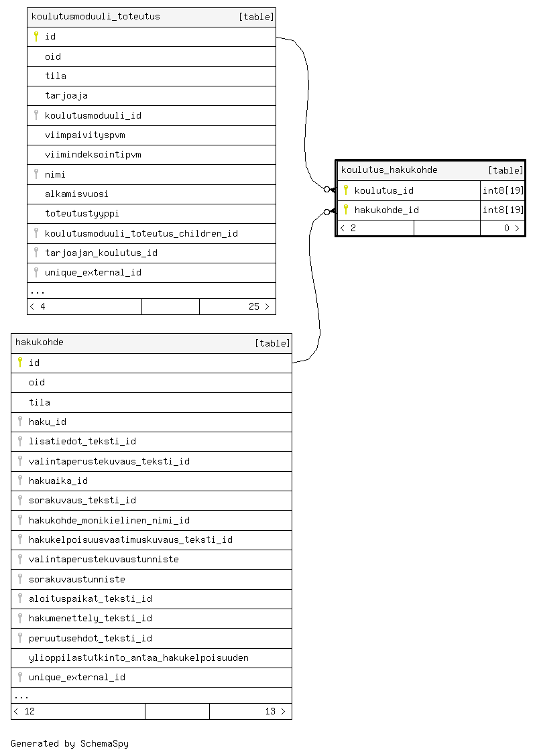The height and width of the screenshot is (756, 537).
Task: Click the '< 4' parent count in koulutusmoduuli_toteutus
Action: [x=38, y=306]
